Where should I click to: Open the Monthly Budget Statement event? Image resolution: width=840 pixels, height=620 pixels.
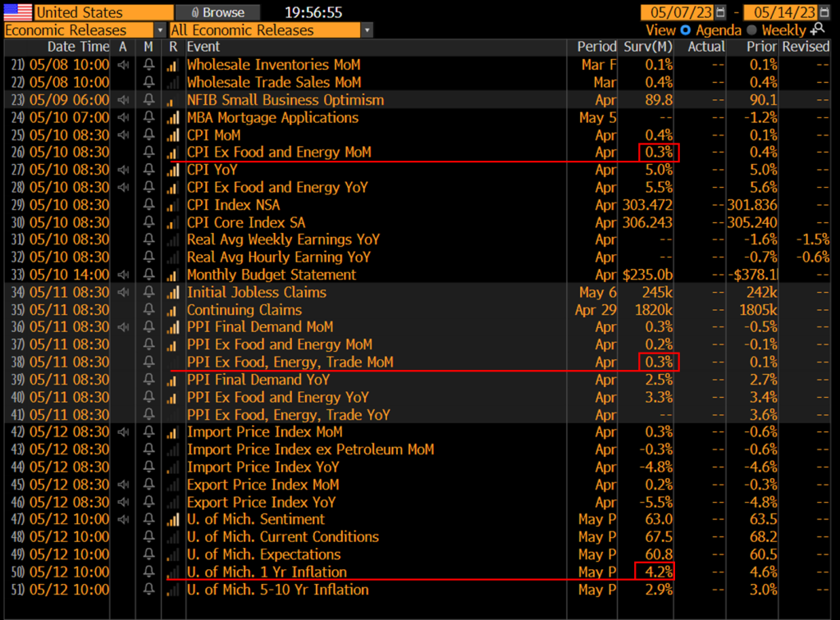[271, 275]
